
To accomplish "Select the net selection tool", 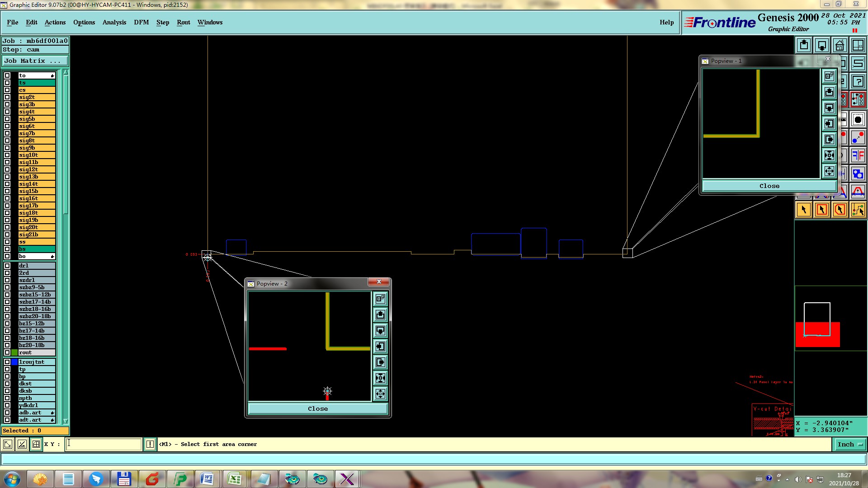I will [x=858, y=210].
